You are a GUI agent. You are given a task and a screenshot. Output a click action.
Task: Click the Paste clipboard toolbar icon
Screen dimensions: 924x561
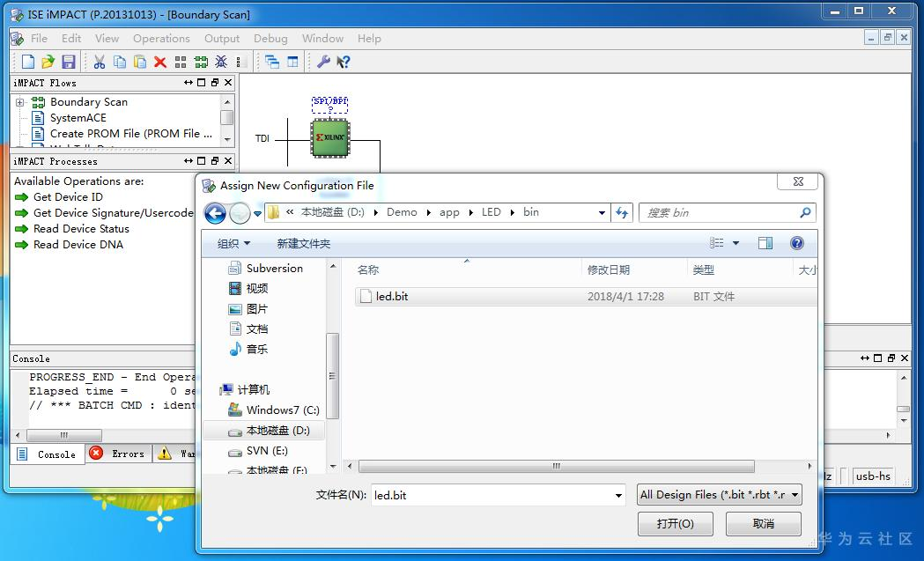140,62
